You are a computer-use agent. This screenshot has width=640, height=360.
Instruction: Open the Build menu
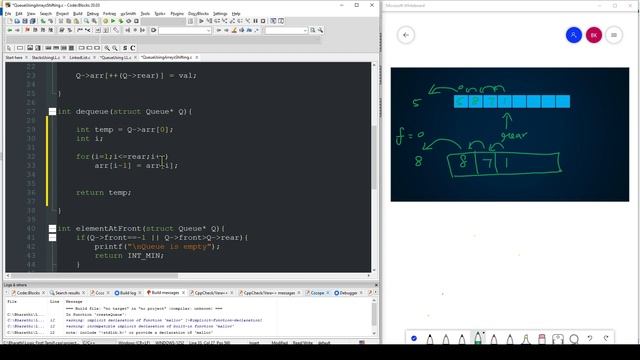point(78,13)
